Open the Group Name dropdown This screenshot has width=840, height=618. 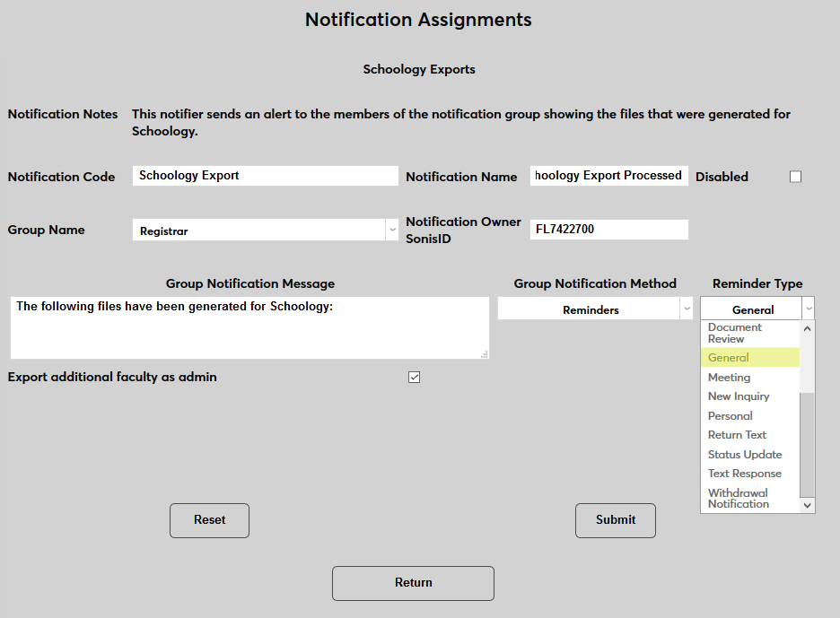[392, 230]
